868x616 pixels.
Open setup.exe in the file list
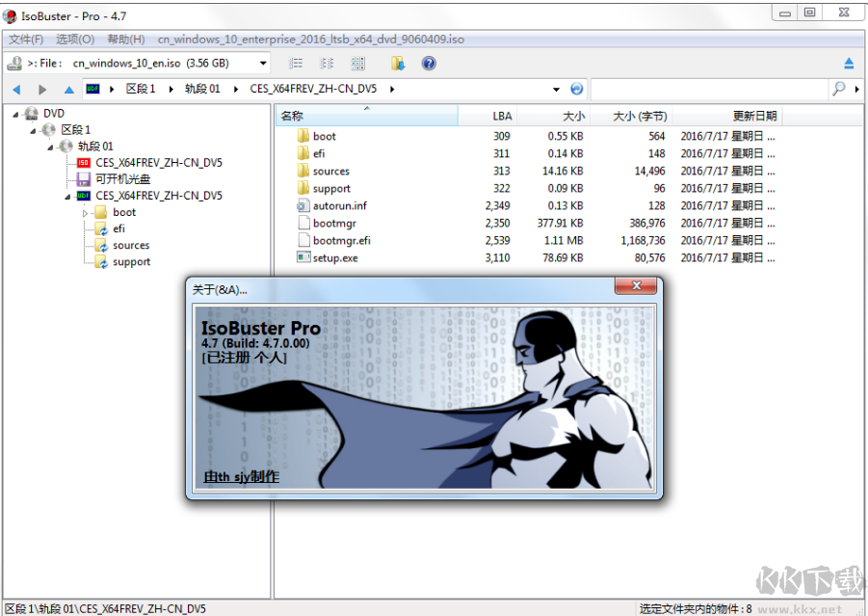click(334, 258)
